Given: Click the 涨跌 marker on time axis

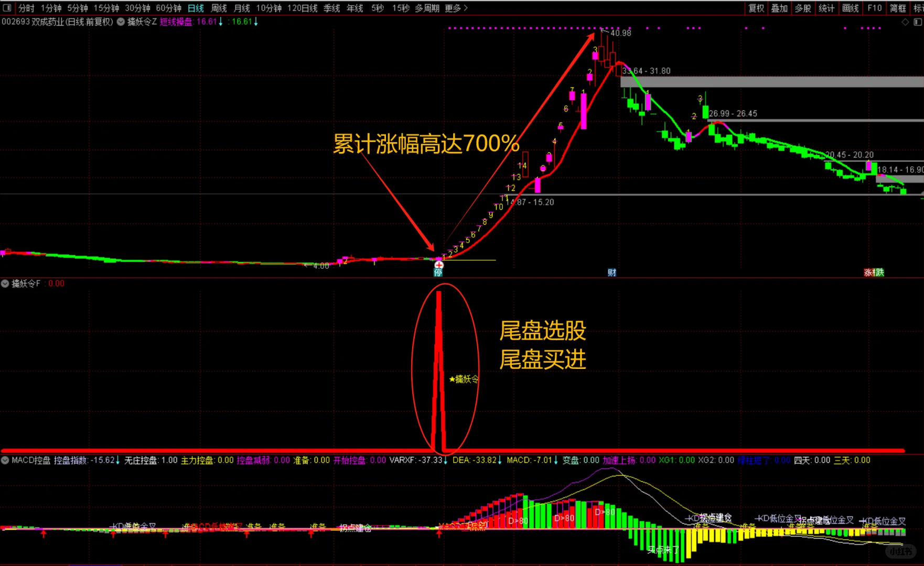Looking at the screenshot, I should click(x=874, y=273).
